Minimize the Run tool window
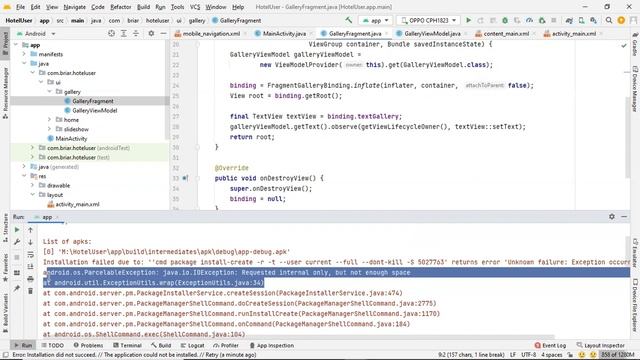The height and width of the screenshot is (360, 640). point(624,216)
